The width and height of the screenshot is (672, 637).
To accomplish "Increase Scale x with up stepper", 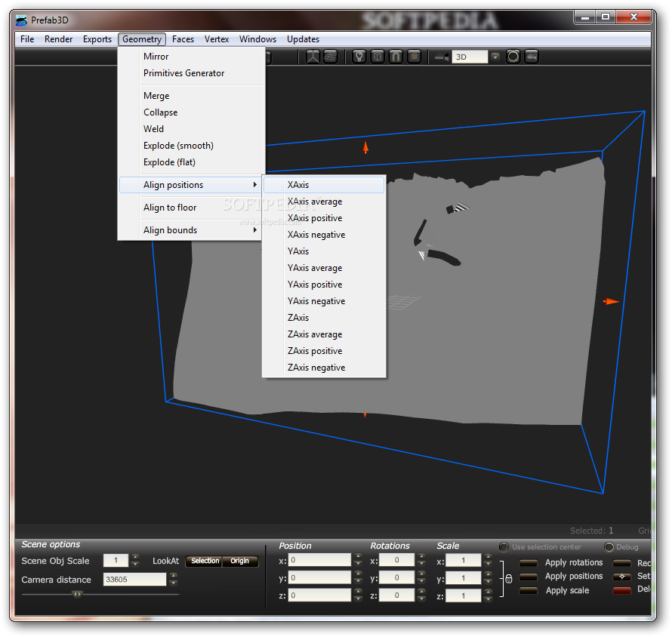I will click(x=488, y=556).
